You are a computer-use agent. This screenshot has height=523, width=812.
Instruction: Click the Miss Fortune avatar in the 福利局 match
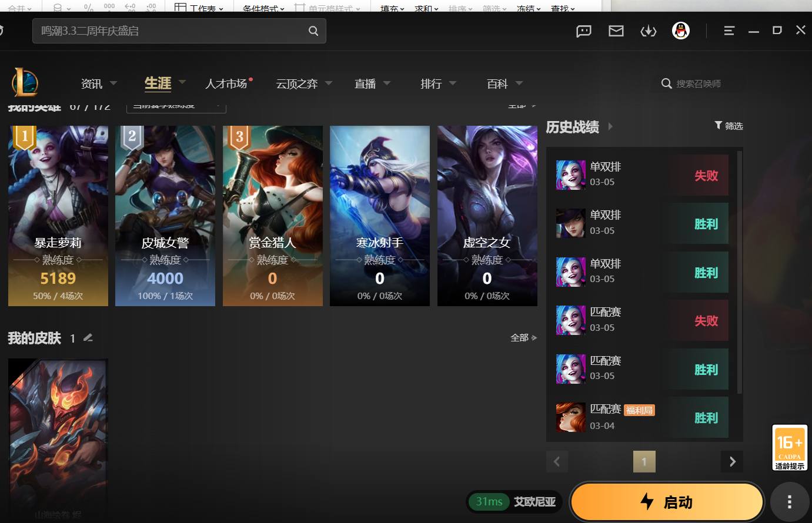pos(571,417)
